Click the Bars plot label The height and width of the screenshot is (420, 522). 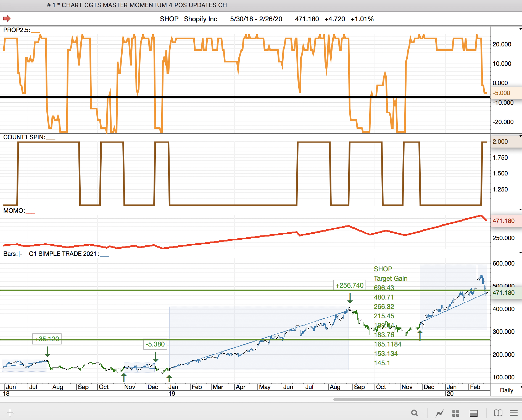10,254
